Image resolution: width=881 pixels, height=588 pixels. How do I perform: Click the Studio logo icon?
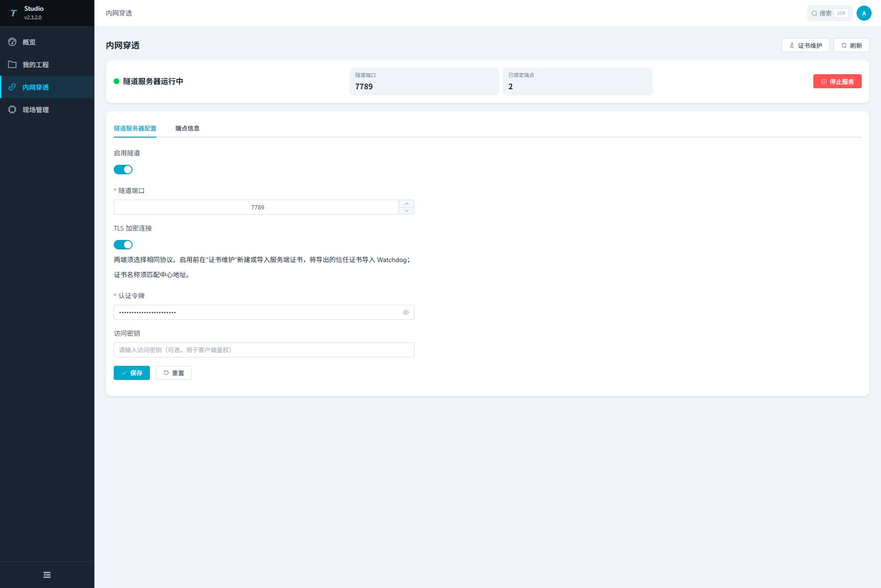13,13
